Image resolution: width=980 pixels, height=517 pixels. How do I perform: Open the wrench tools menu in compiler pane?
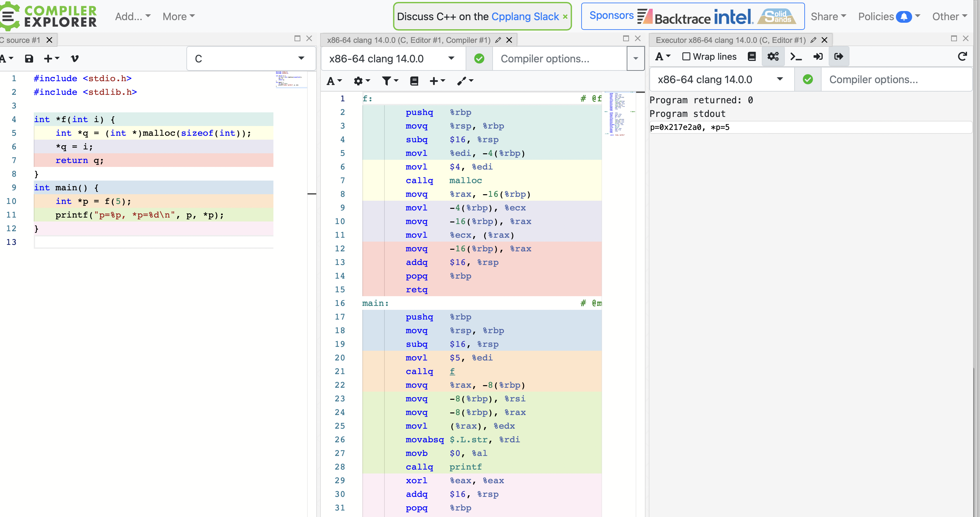(x=465, y=81)
